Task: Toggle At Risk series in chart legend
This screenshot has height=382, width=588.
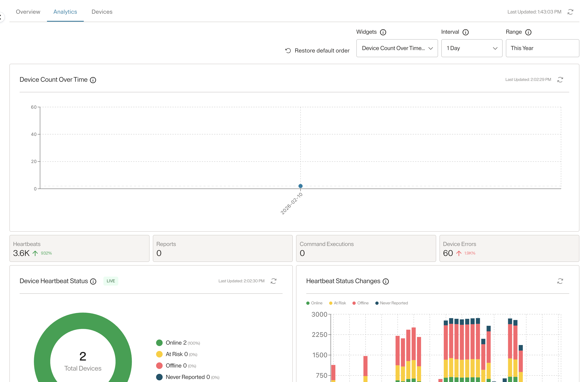Action: point(337,303)
